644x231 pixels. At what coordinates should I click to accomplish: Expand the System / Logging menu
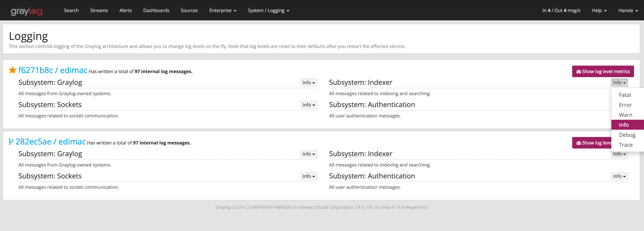point(268,11)
